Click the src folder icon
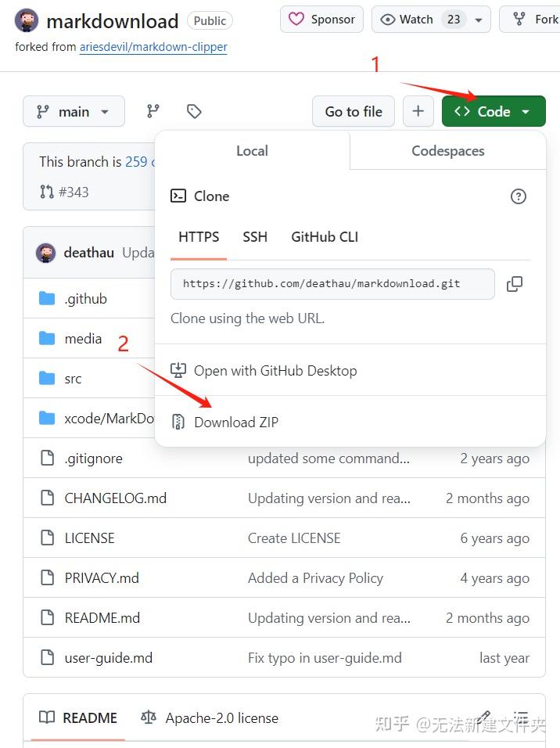The width and height of the screenshot is (560, 748). click(47, 378)
